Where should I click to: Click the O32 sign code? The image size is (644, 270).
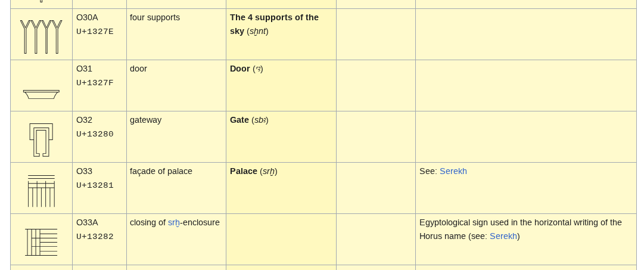coord(84,120)
